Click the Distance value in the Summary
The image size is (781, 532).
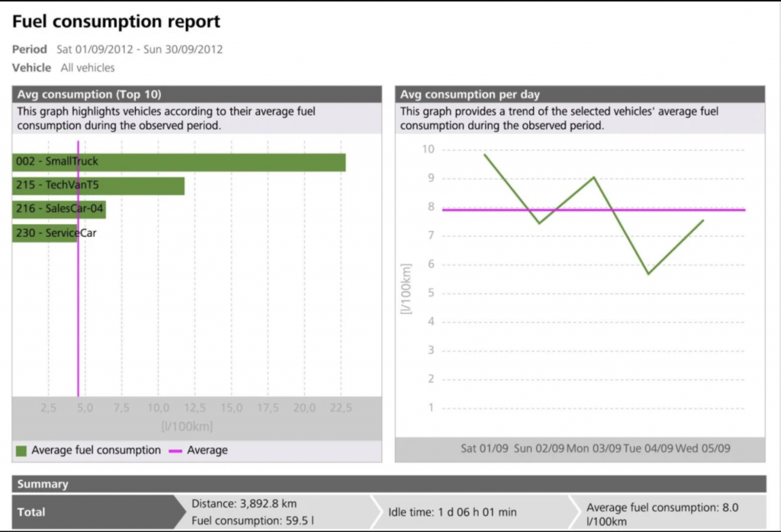point(244,503)
